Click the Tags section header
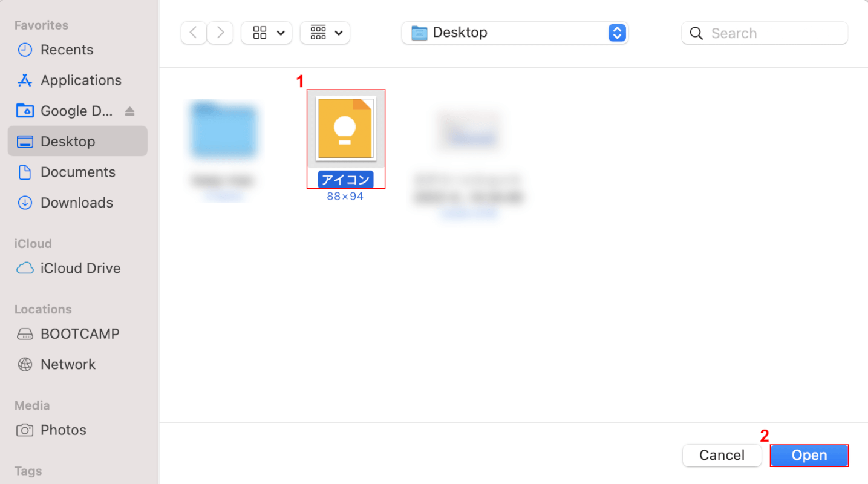The width and height of the screenshot is (868, 484). click(28, 471)
